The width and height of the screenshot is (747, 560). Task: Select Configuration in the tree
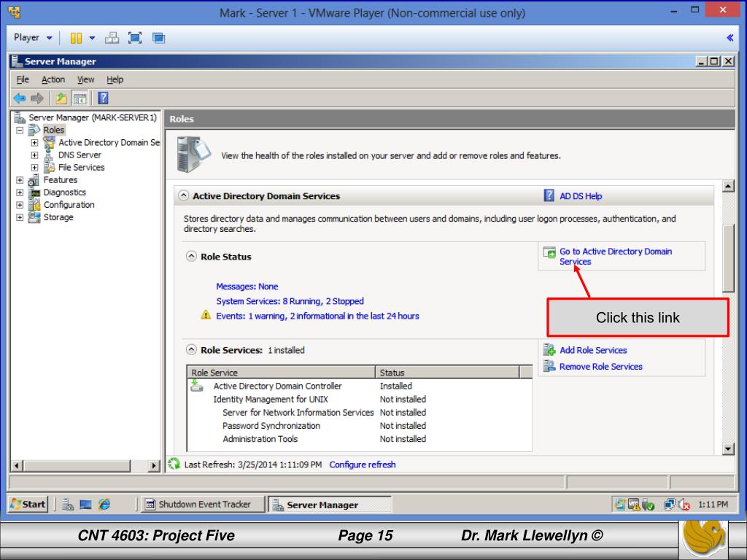point(69,205)
